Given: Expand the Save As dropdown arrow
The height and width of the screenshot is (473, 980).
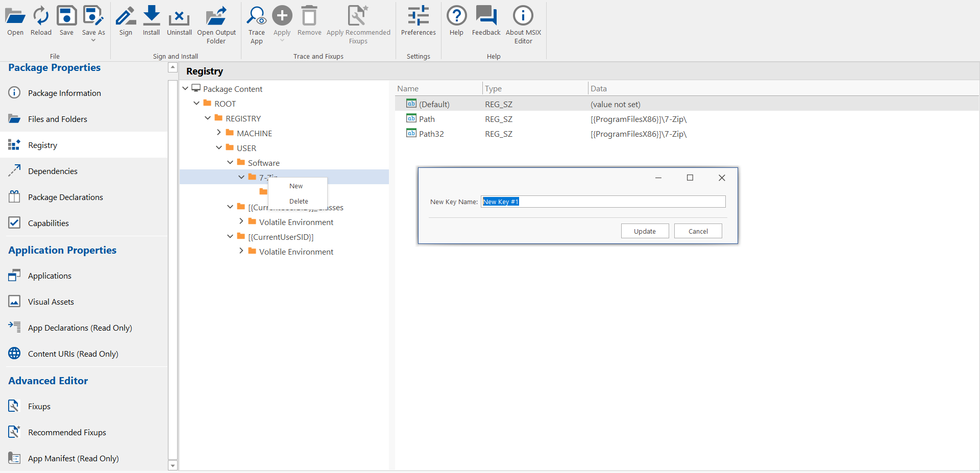Looking at the screenshot, I should (93, 40).
